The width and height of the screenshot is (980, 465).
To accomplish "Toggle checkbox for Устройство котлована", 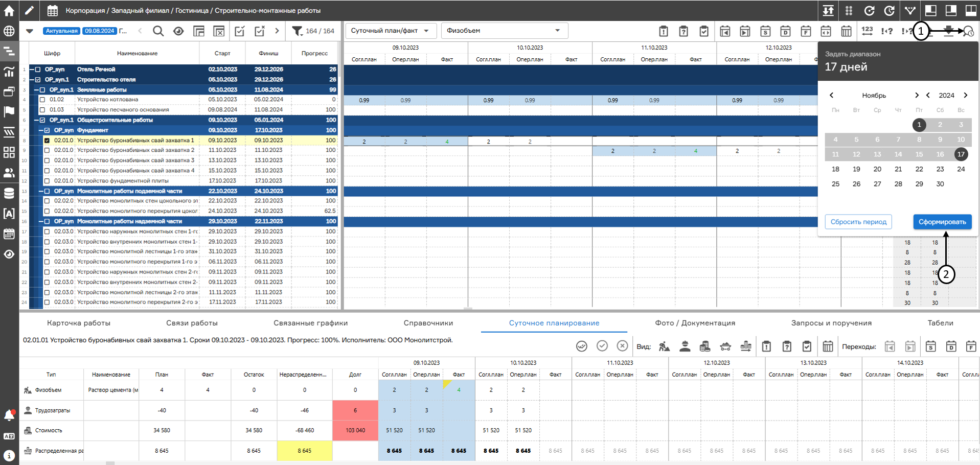I will click(42, 100).
